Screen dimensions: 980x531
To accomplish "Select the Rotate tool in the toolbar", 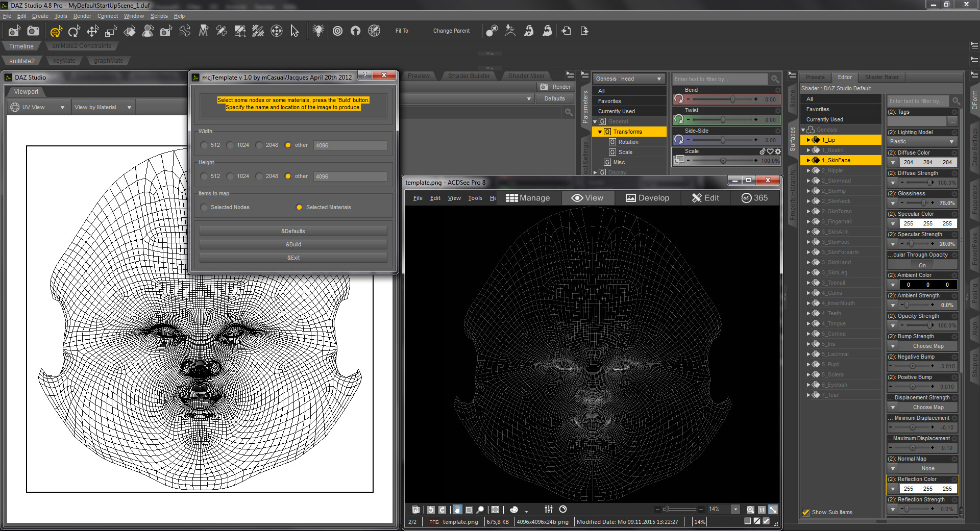I will click(74, 31).
